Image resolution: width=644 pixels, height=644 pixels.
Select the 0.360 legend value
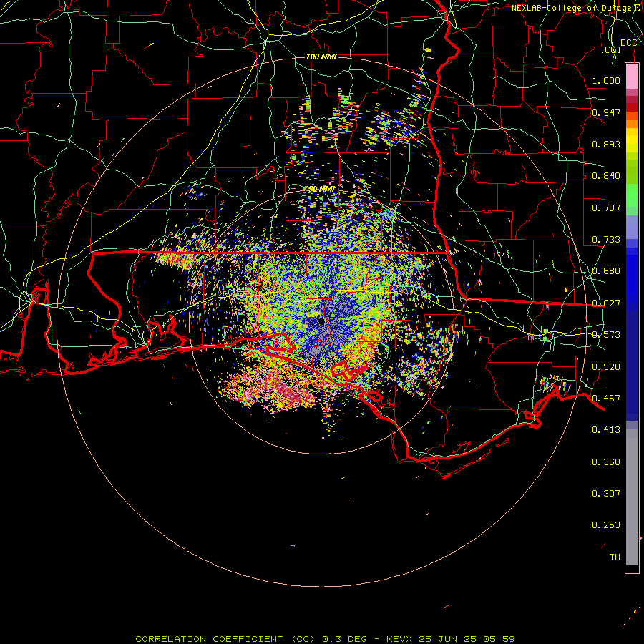click(606, 462)
